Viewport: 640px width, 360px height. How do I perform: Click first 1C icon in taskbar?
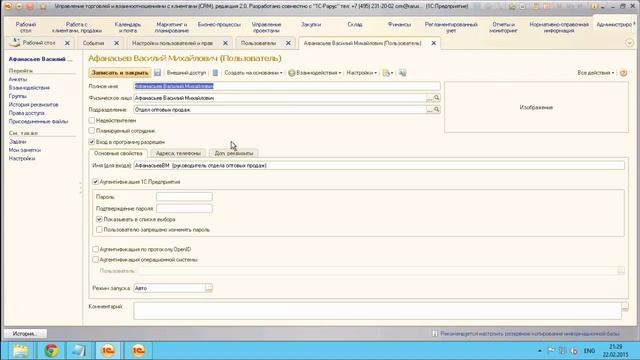click(108, 351)
